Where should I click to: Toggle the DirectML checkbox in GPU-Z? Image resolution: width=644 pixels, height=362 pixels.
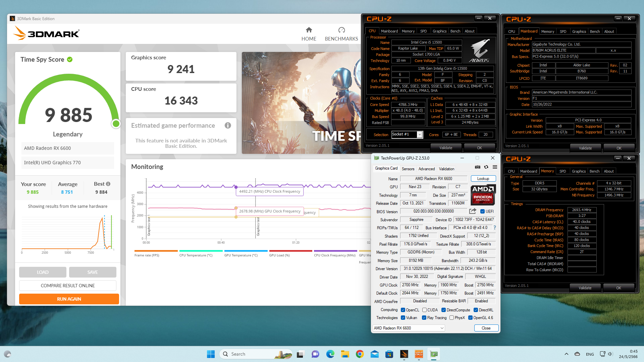(x=476, y=310)
